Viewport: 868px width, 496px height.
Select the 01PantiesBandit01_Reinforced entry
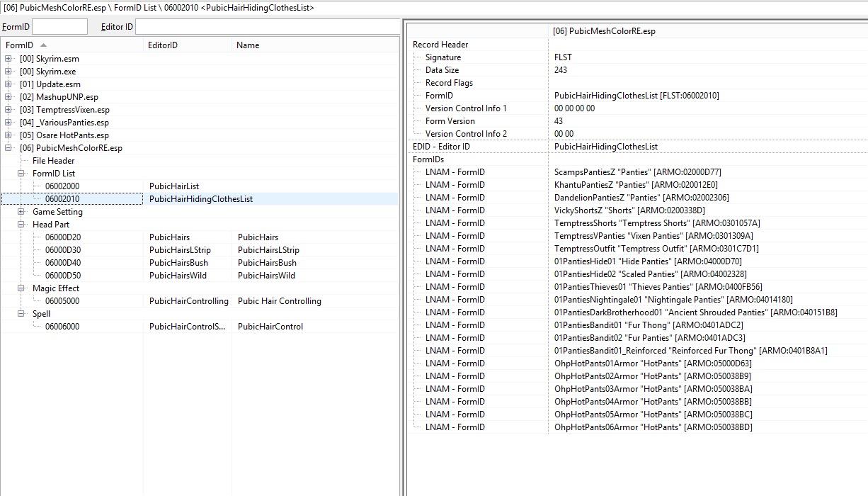tap(691, 351)
